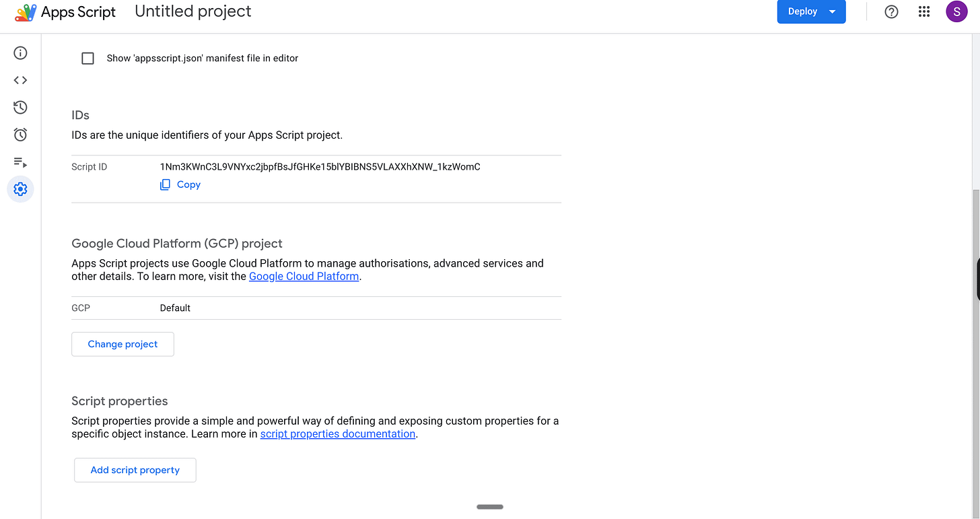The width and height of the screenshot is (980, 519).
Task: Open the Triggers alarm clock icon
Action: tap(20, 135)
